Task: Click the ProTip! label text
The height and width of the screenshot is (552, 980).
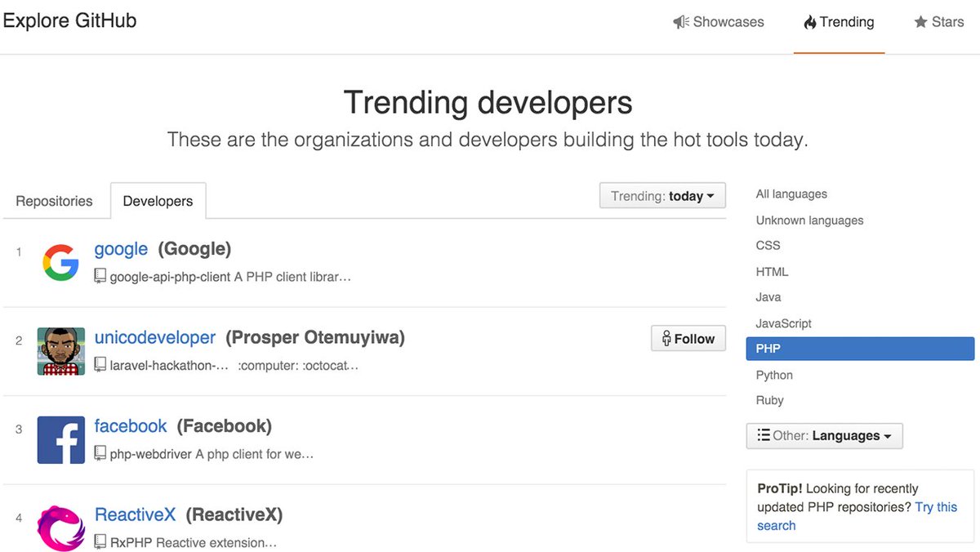Action: point(780,488)
